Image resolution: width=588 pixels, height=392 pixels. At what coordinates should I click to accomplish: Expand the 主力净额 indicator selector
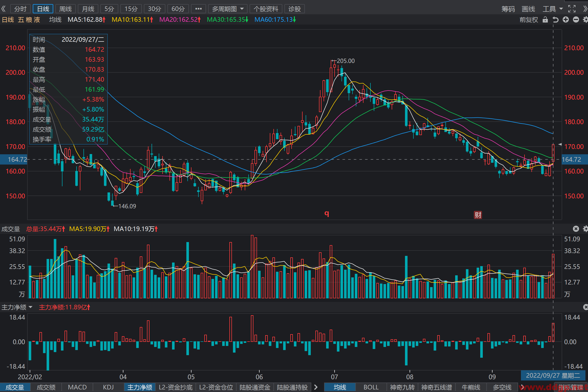(x=17, y=307)
